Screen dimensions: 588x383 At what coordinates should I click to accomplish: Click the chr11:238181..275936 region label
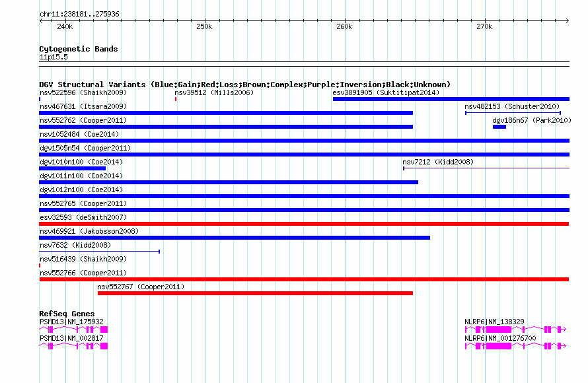pos(79,15)
